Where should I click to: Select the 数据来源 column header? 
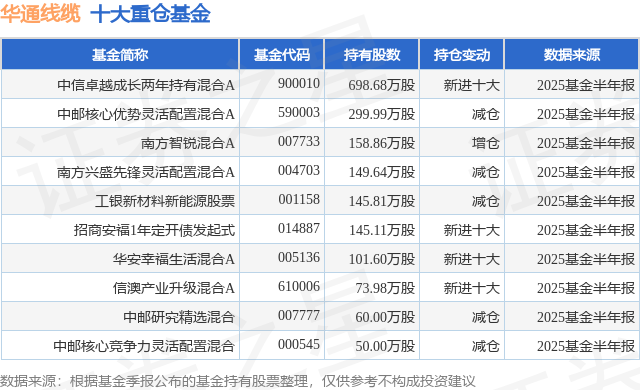tap(571, 54)
